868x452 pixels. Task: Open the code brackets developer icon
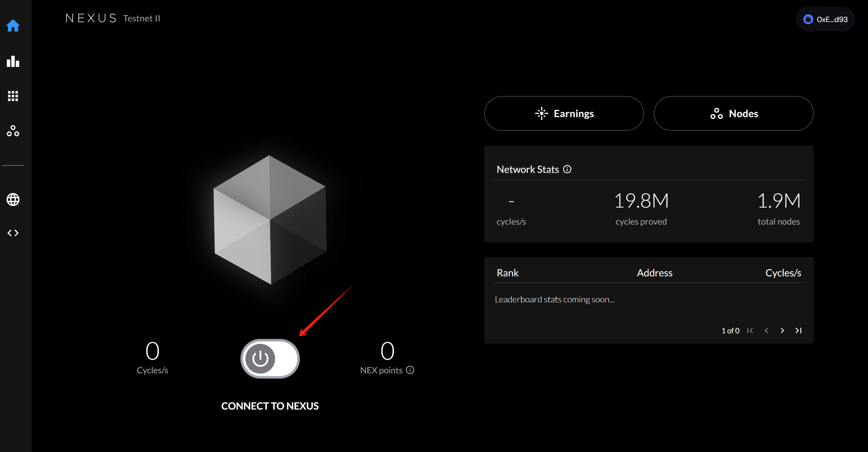click(x=13, y=233)
